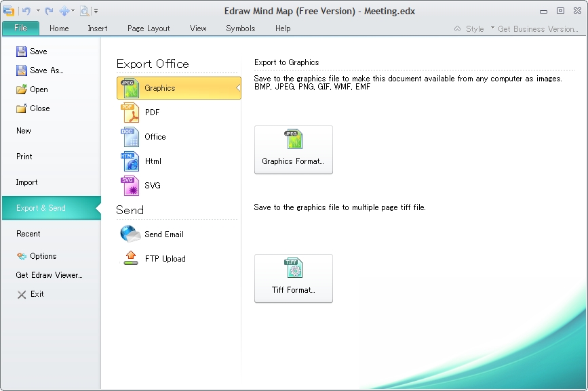588x391 pixels.
Task: Collapse the ribbon using the caret icon
Action: coord(457,28)
